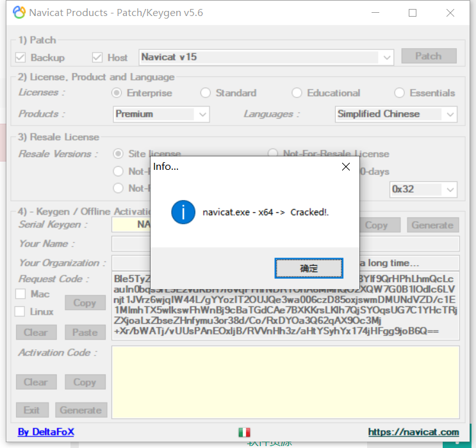Click the Italian flag icon
Image resolution: width=476 pixels, height=448 pixels.
pos(244,432)
